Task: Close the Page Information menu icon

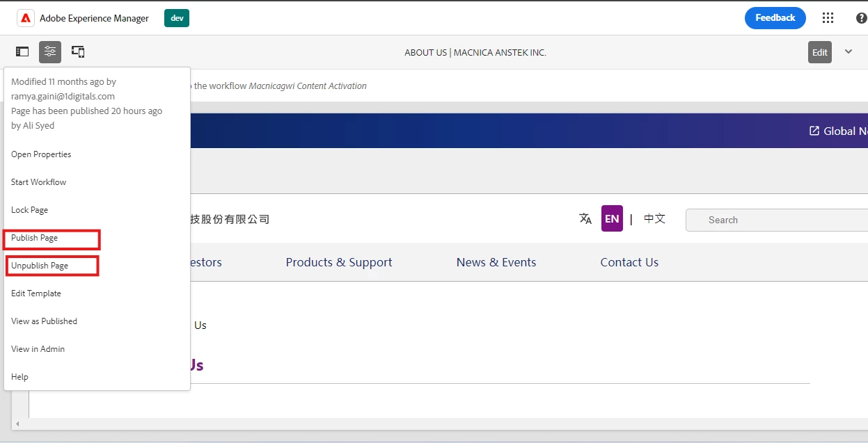Action: pos(50,51)
